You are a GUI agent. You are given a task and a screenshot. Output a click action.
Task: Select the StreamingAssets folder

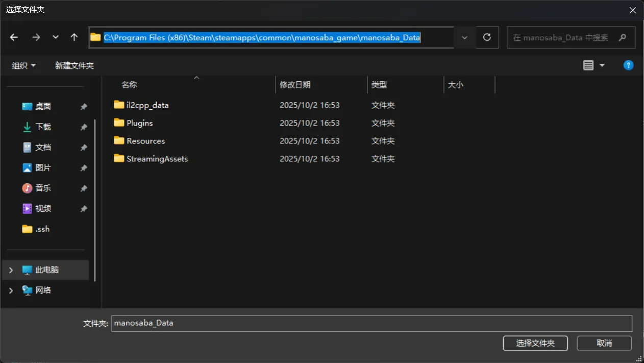[157, 159]
